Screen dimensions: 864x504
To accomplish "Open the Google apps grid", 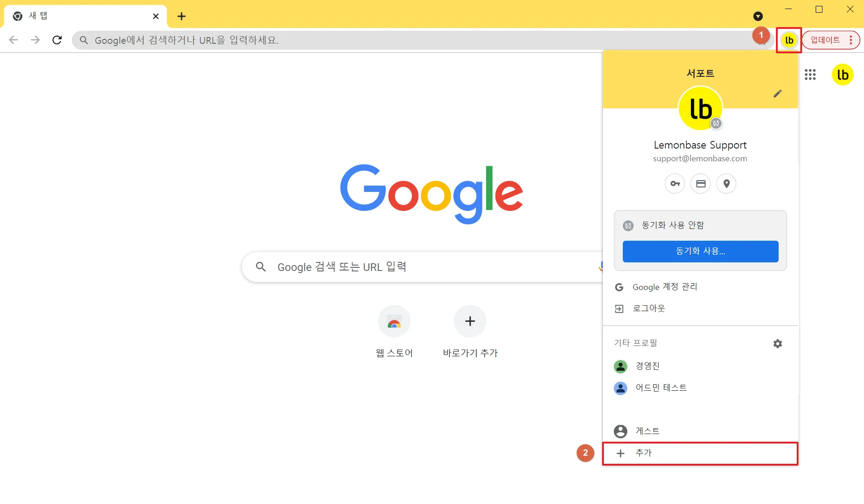I will coord(810,75).
